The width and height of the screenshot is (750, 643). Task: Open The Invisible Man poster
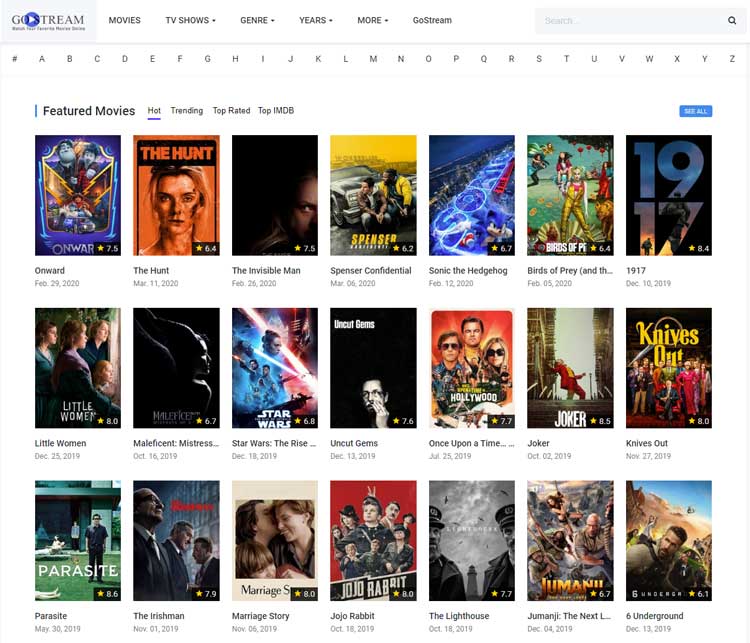tap(275, 195)
